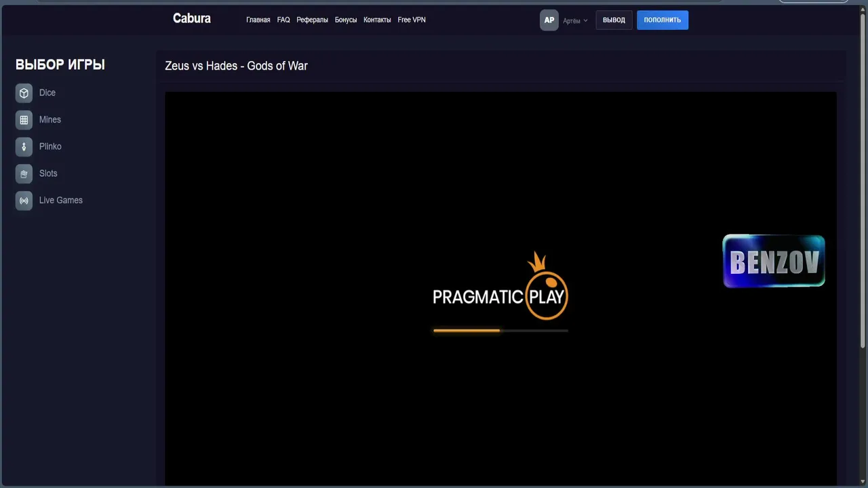This screenshot has height=488, width=868.
Task: Click the ВЫВОД withdraw button
Action: point(614,20)
